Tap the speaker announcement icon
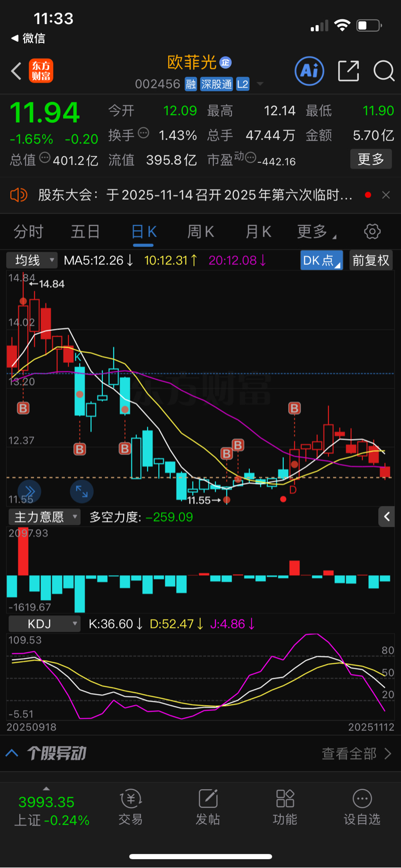This screenshot has width=401, height=868. pos(18,195)
